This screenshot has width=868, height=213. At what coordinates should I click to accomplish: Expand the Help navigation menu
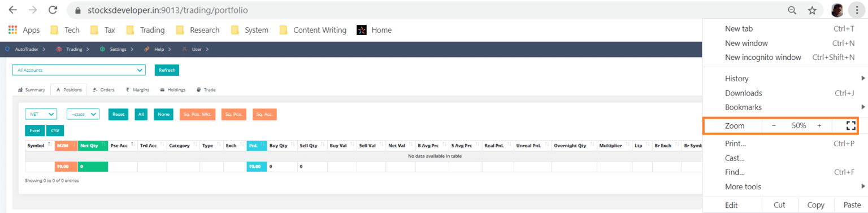click(158, 49)
